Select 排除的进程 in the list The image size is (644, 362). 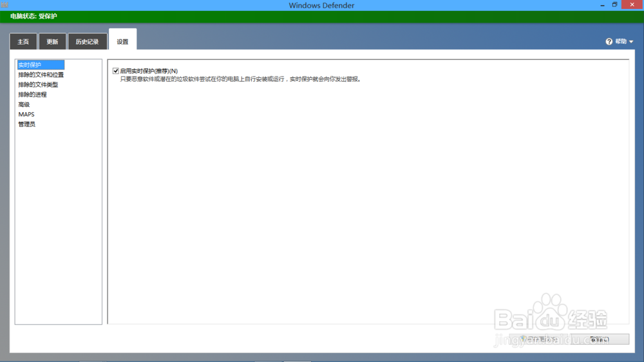point(32,95)
